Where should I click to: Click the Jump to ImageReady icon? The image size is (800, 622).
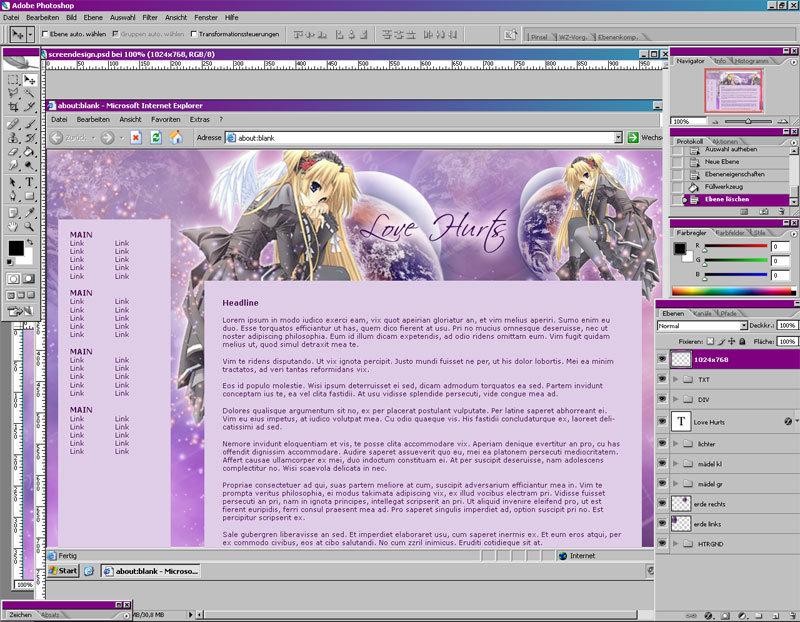tap(21, 311)
